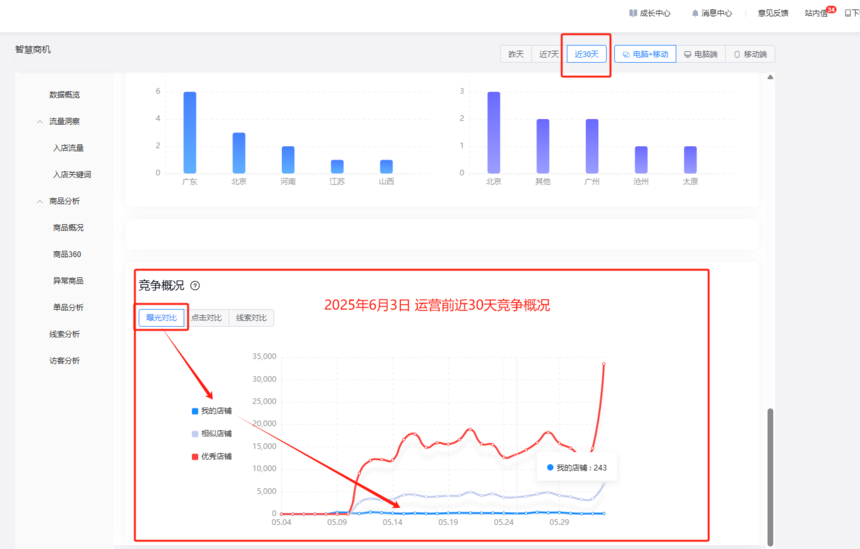The height and width of the screenshot is (549, 860).
Task: Click the 05.14 x-axis date label
Action: pyautogui.click(x=393, y=522)
